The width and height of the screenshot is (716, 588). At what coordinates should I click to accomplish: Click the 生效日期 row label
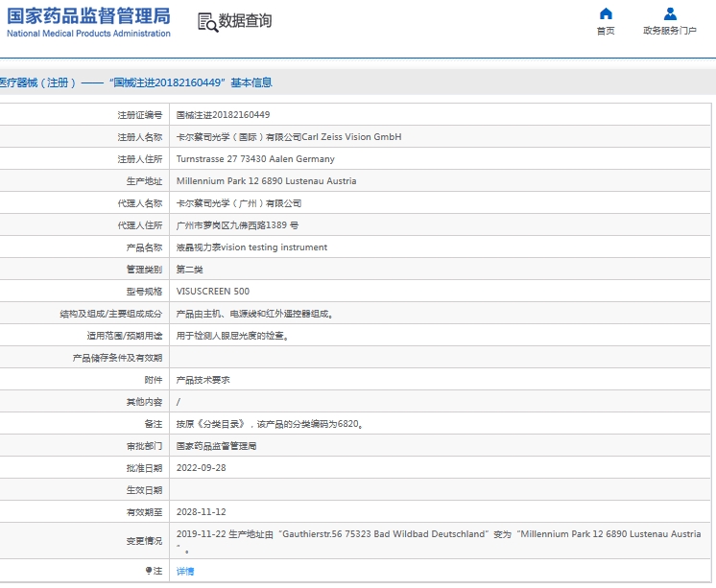point(144,490)
